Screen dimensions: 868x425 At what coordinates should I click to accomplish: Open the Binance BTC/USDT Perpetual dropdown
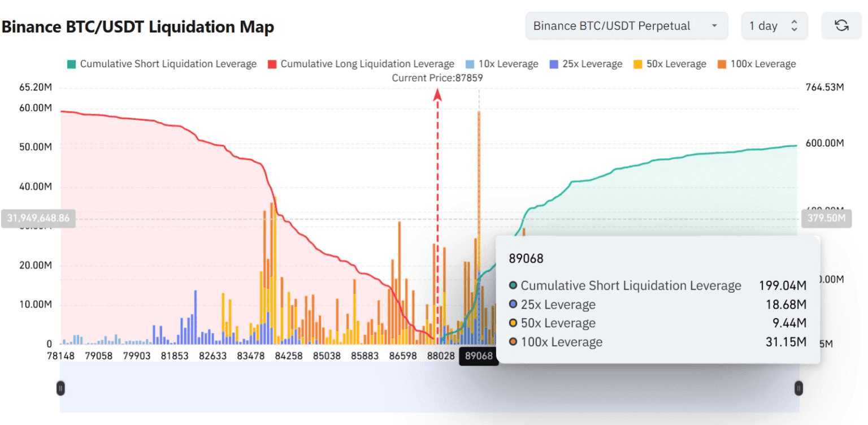(626, 26)
